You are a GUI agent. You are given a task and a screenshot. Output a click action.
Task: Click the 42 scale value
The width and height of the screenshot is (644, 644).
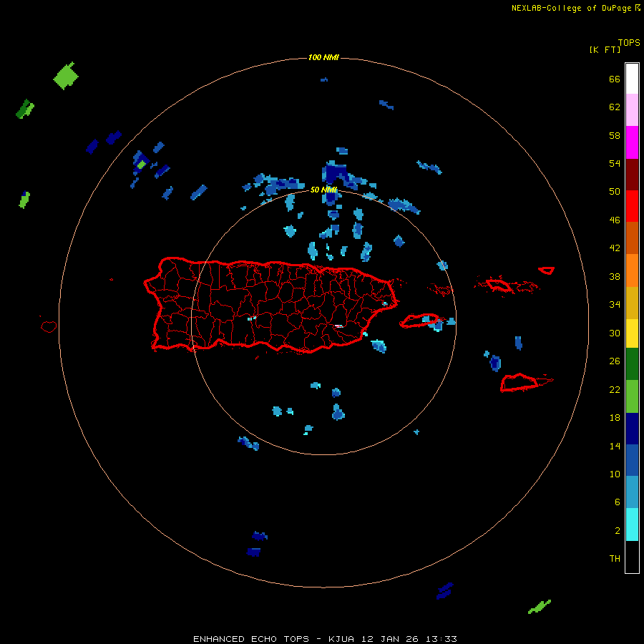[615, 248]
